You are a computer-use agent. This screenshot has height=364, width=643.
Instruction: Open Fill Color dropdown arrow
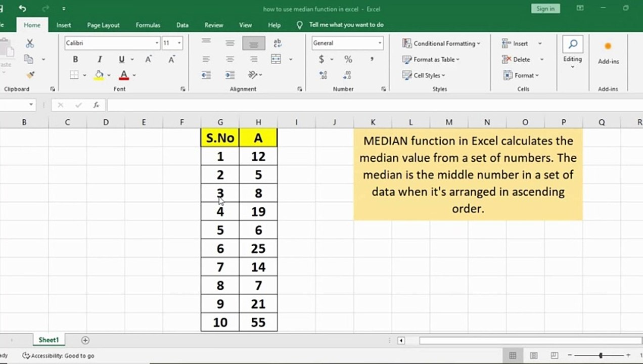pyautogui.click(x=109, y=75)
